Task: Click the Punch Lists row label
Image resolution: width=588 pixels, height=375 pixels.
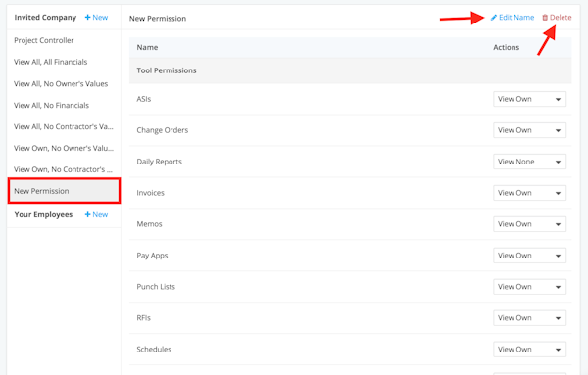Action: [x=156, y=287]
